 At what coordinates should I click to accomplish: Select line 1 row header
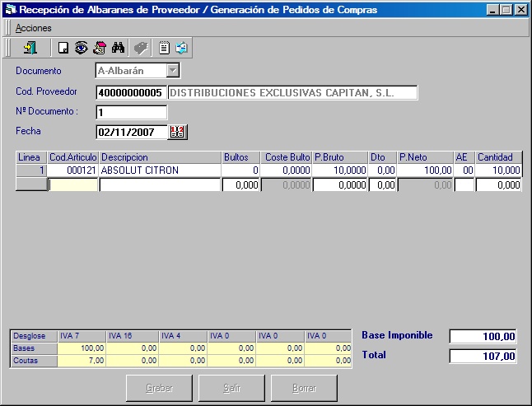(x=31, y=170)
